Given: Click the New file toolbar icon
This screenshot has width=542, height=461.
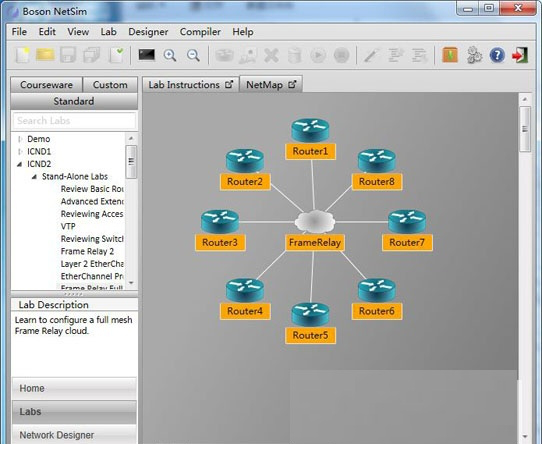Looking at the screenshot, I should pos(23,55).
